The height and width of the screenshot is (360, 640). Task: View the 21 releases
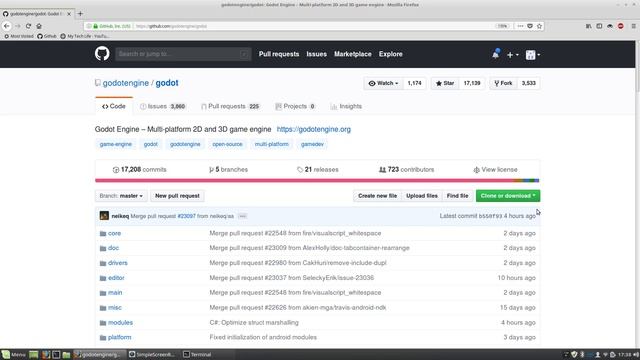tap(318, 169)
